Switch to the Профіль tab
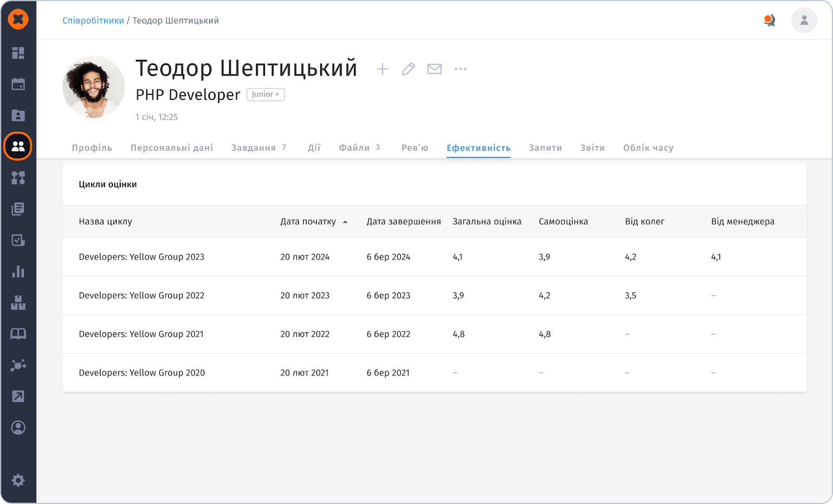This screenshot has width=833, height=504. coord(92,148)
